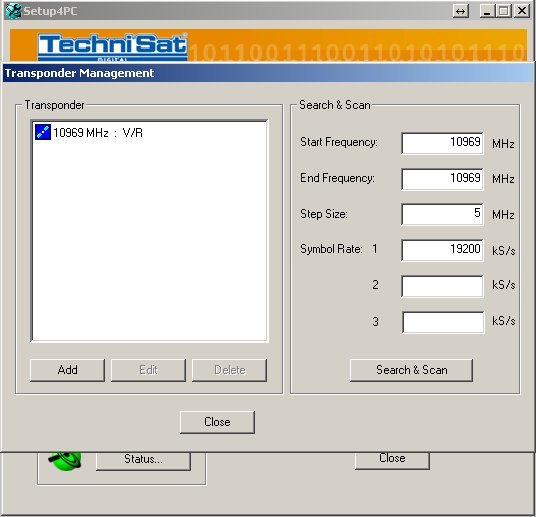Minimize the Setup4PC window
The image size is (536, 517).
point(487,11)
